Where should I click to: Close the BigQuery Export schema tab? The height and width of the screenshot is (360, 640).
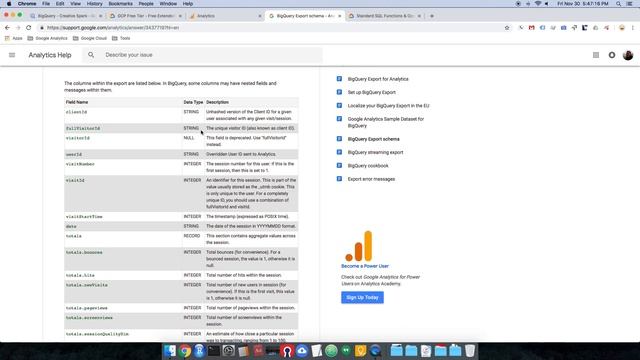click(340, 16)
